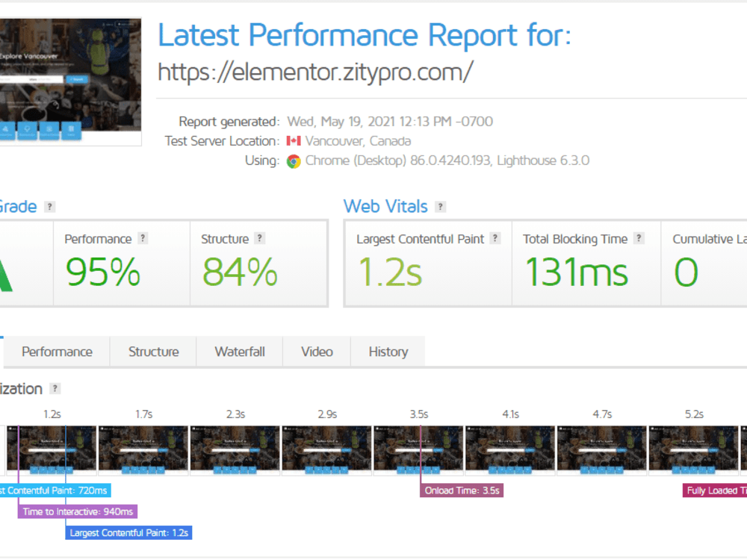Click the Cumulative Layout Shift value 0
747x560 pixels.
tap(686, 272)
